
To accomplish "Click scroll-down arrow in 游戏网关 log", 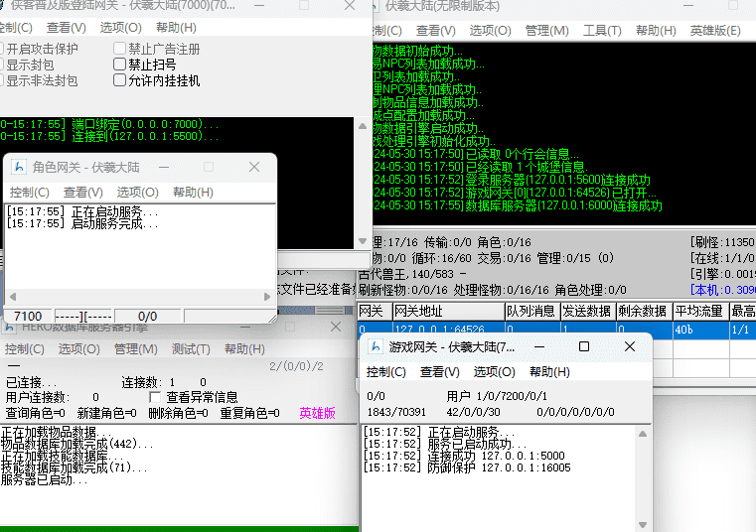I will [643, 525].
